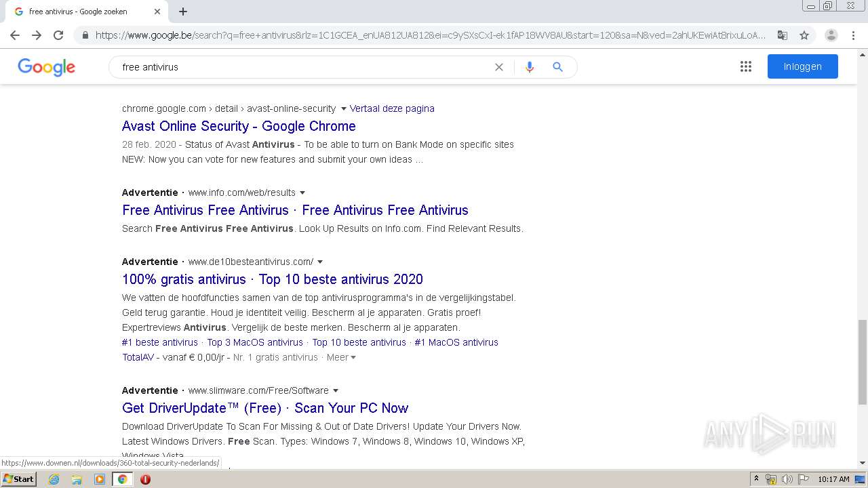Open the Windows Start menu
This screenshot has height=488, width=868.
[x=18, y=479]
